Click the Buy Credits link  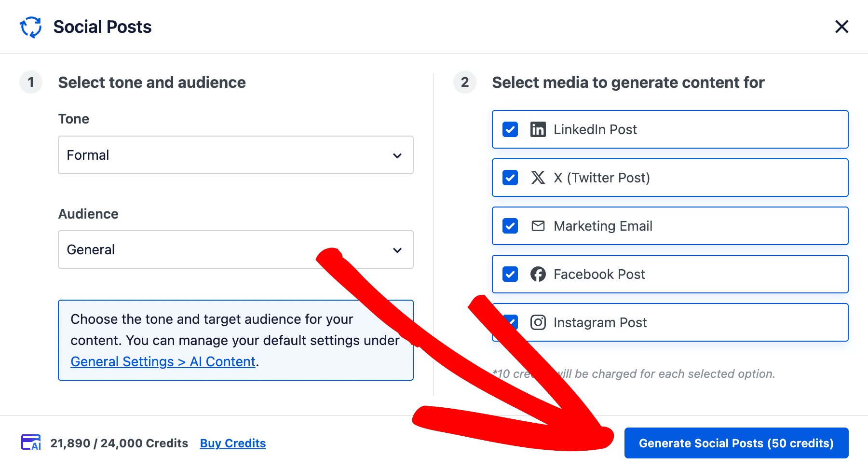point(233,443)
